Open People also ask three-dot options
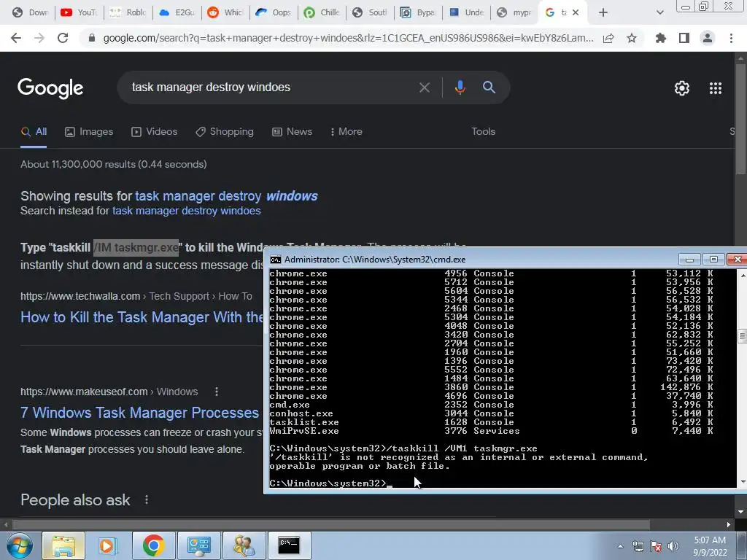 (x=146, y=499)
